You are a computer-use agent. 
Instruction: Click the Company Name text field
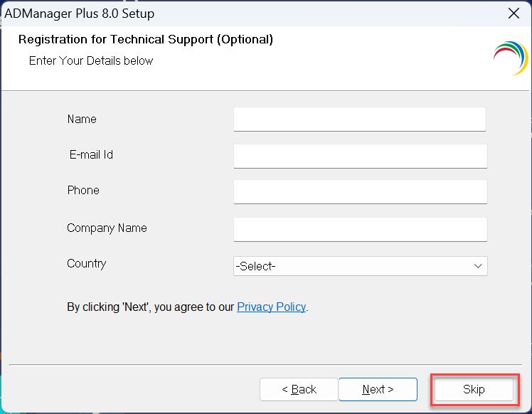point(359,229)
